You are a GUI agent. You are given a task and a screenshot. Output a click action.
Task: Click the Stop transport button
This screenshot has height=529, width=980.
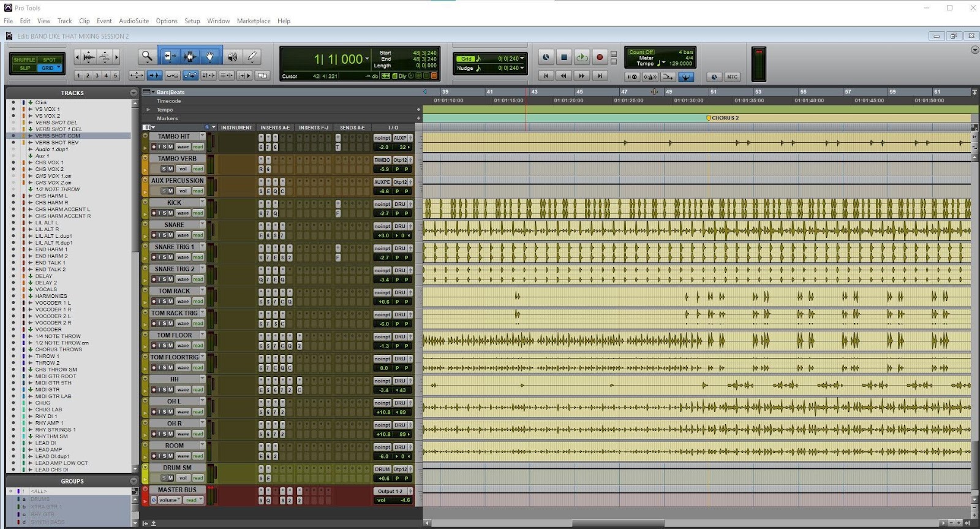click(x=563, y=57)
